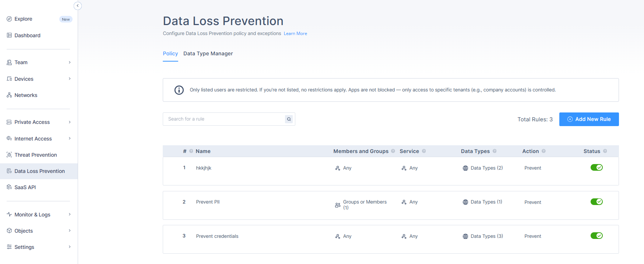The width and height of the screenshot is (644, 264).
Task: Toggle status of the Prevent PII rule
Action: click(597, 202)
